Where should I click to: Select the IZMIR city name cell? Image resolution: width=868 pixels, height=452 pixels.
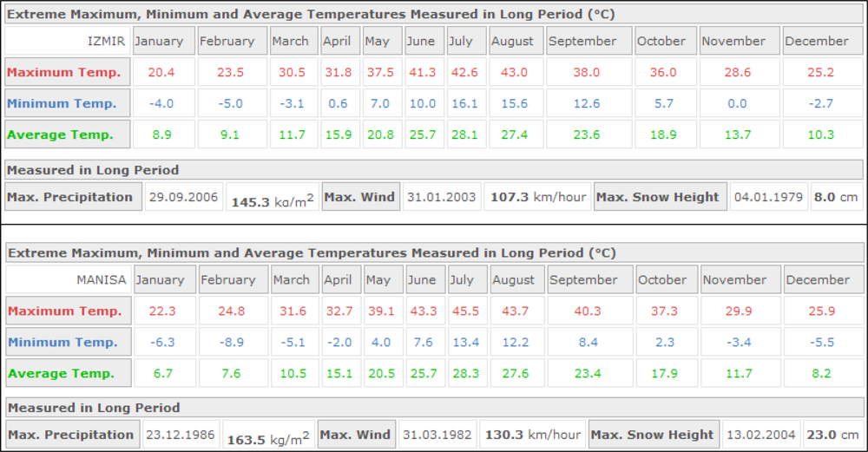[x=105, y=41]
